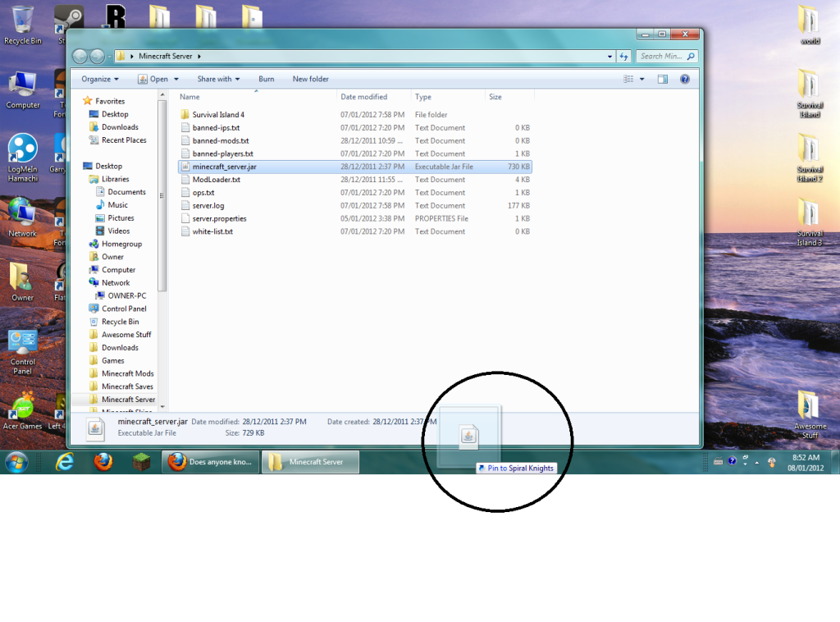The height and width of the screenshot is (622, 840).
Task: Toggle the preview pane icon
Action: [x=663, y=79]
